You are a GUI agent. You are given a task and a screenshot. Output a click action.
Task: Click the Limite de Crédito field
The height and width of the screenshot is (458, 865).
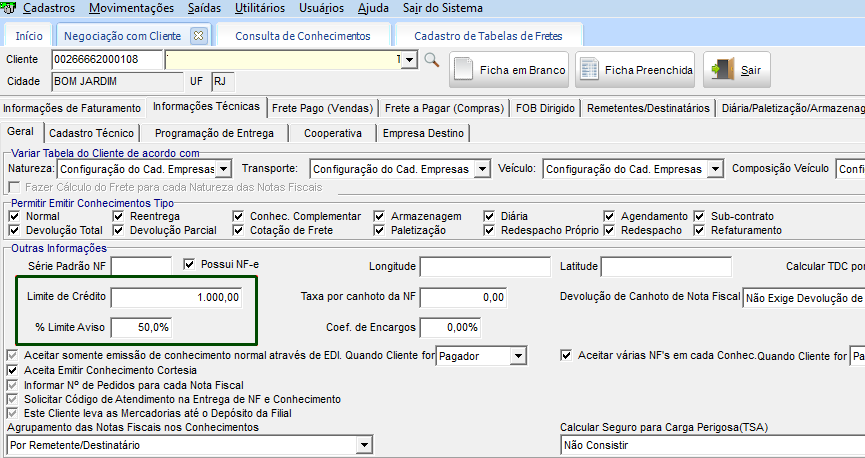[177, 297]
